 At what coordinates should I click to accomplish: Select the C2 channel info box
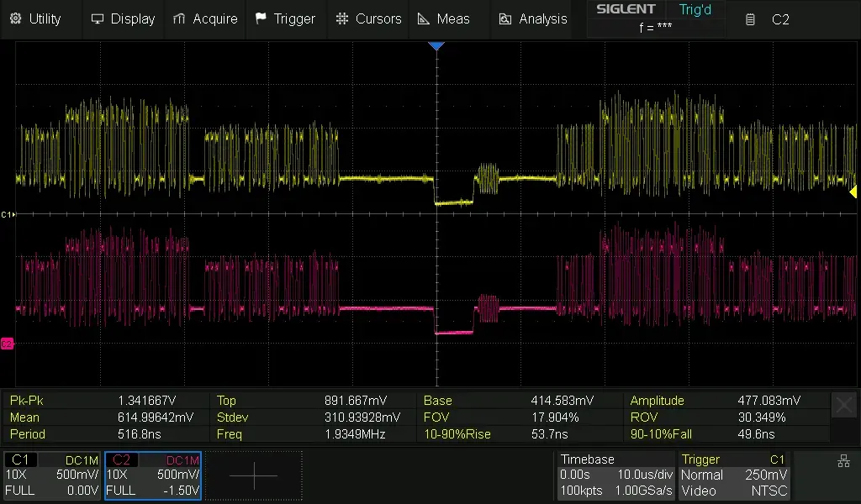point(153,475)
